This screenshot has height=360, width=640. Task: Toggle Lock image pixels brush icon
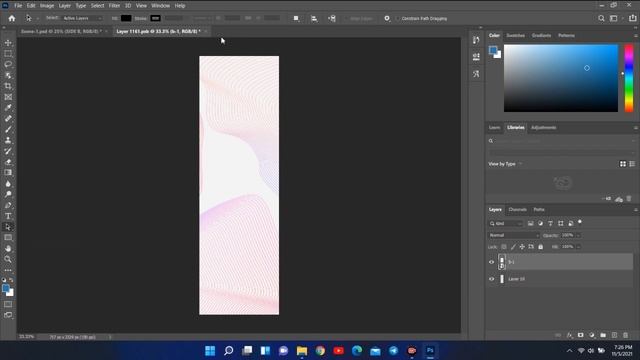(513, 247)
